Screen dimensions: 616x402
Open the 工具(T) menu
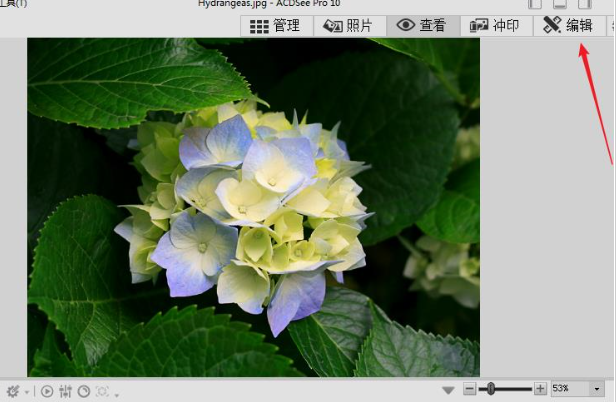(x=13, y=4)
